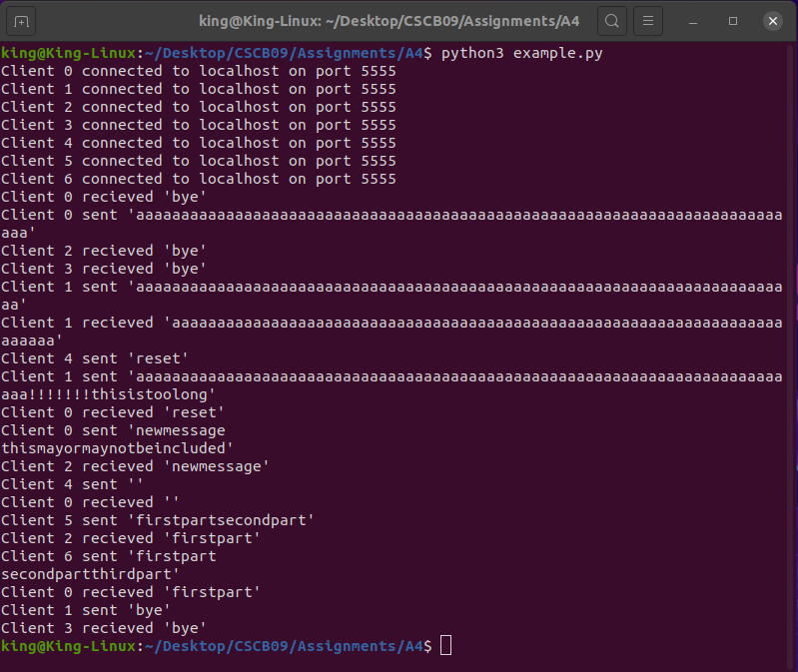Click the final "Client 3 recieved 'bye'" line
The image size is (798, 672).
pos(104,628)
